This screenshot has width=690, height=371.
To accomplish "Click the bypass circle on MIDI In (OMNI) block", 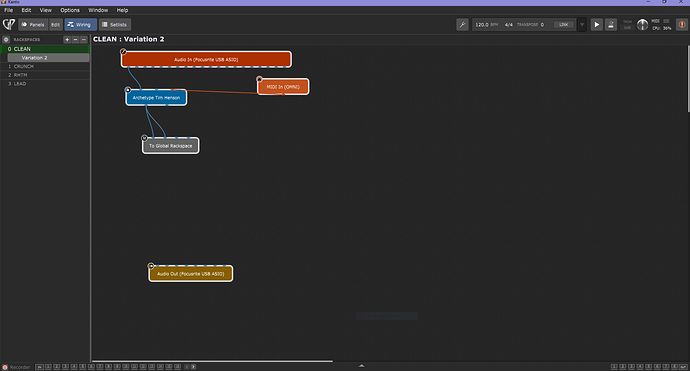I will (x=259, y=79).
